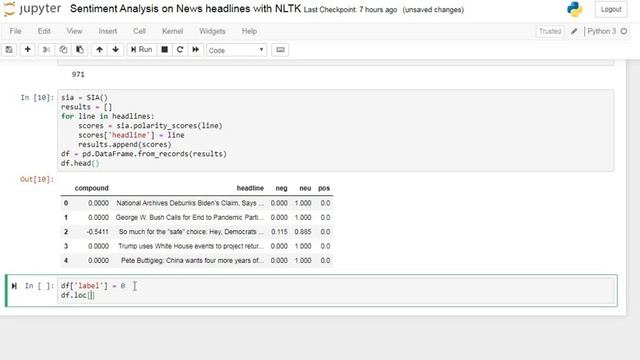The image size is (640, 360).
Task: Open the Edit menu
Action: point(44,31)
